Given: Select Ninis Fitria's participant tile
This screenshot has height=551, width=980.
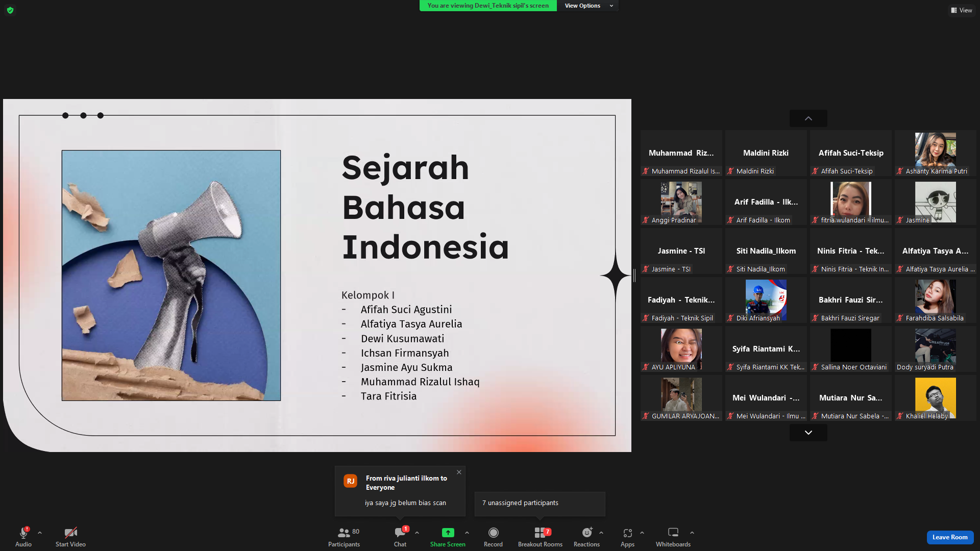Looking at the screenshot, I should 851,251.
